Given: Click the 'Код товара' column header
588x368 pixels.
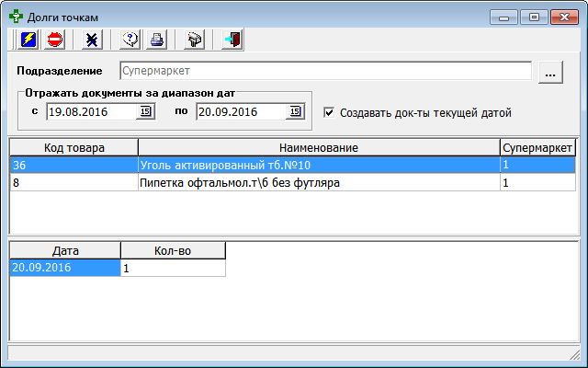Looking at the screenshot, I should pyautogui.click(x=73, y=147).
